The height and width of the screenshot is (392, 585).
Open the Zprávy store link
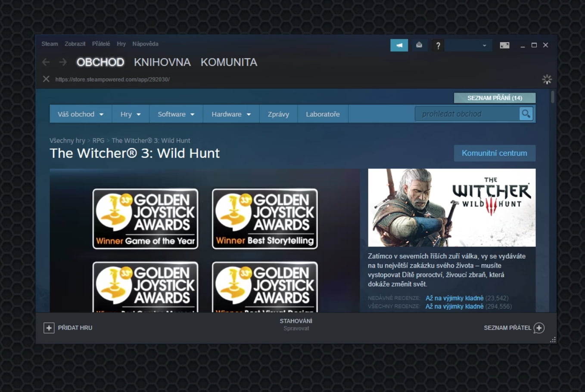(x=278, y=114)
